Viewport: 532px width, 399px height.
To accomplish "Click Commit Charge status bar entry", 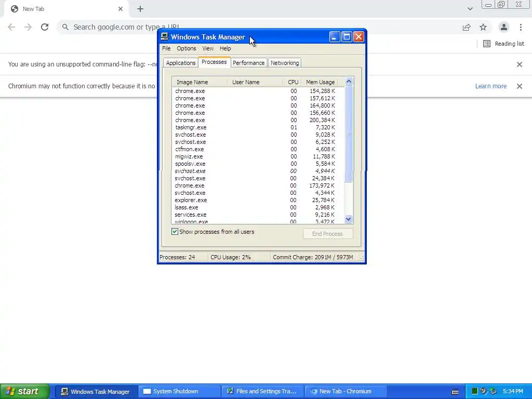I will point(313,257).
